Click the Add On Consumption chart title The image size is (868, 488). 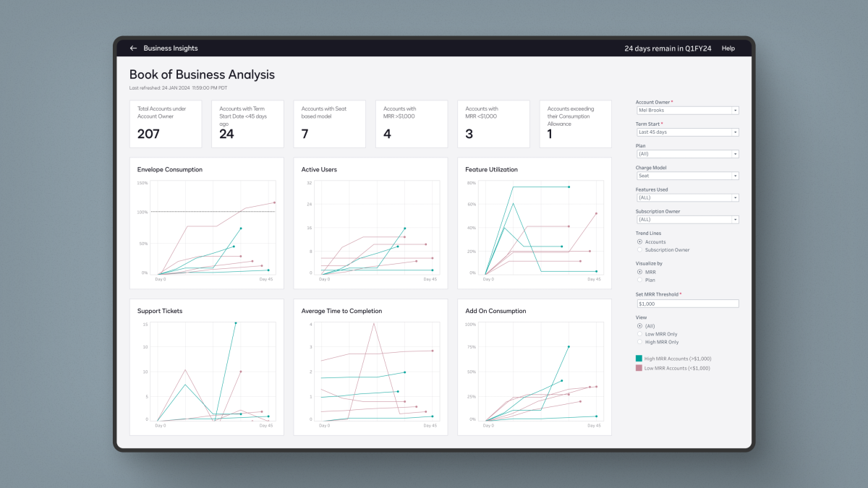[495, 312]
